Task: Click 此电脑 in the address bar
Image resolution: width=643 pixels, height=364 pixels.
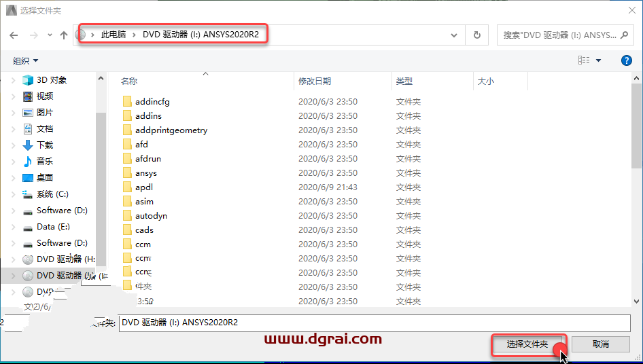Action: pos(114,35)
